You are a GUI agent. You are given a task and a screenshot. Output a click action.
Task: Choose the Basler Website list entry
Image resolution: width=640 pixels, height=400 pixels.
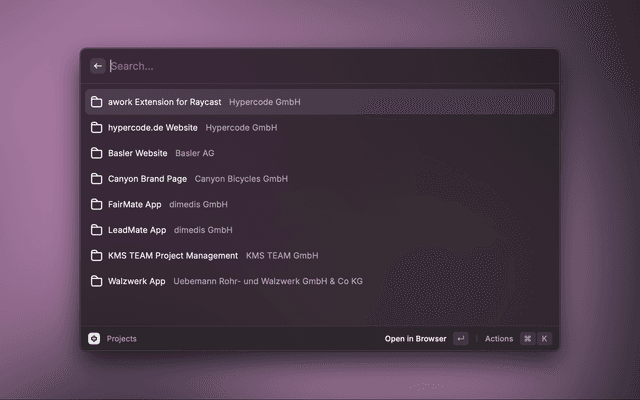(x=138, y=153)
